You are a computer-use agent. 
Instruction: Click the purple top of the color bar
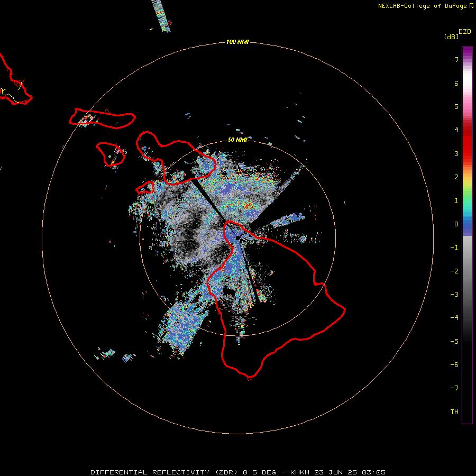point(467,52)
